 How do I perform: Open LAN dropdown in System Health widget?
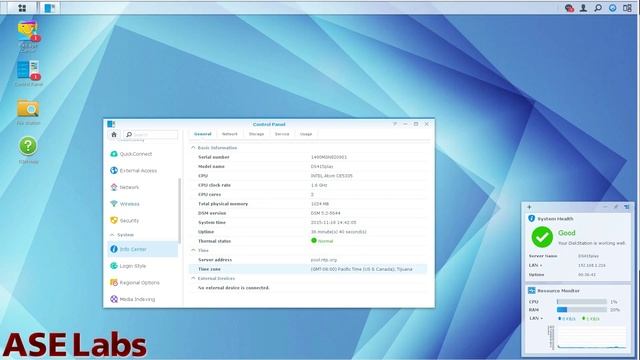pos(535,265)
